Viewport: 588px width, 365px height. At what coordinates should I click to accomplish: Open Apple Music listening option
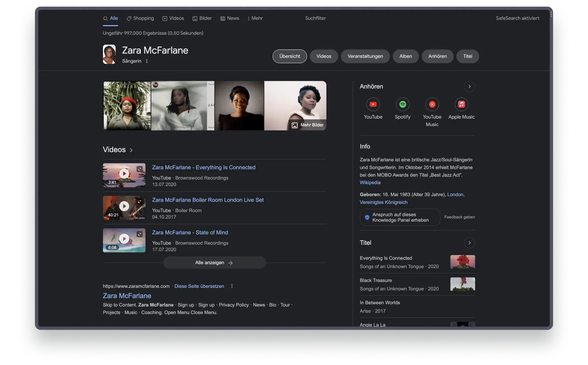[461, 109]
